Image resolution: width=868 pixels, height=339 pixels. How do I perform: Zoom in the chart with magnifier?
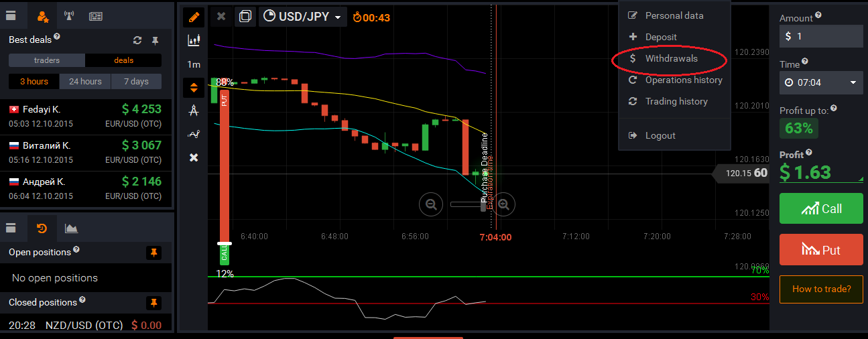click(x=504, y=204)
